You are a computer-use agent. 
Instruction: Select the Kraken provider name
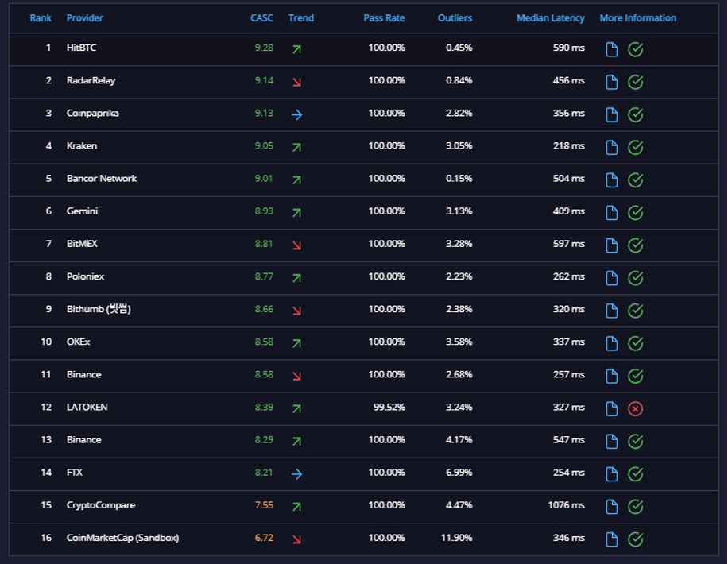(82, 145)
